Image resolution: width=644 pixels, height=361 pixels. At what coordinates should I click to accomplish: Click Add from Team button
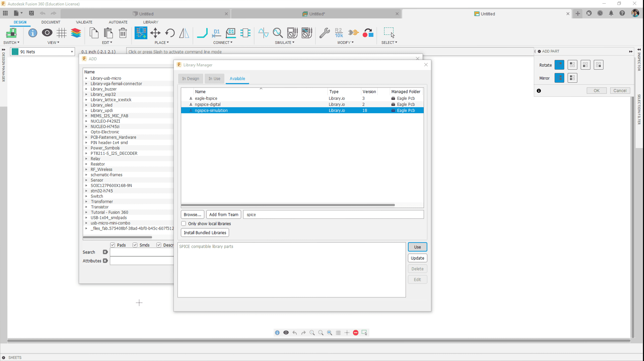(224, 214)
